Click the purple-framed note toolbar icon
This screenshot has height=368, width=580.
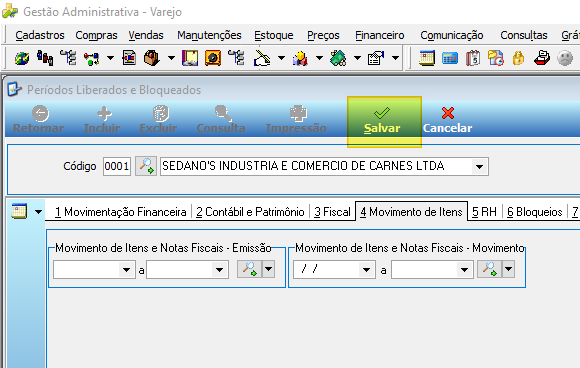(190, 58)
